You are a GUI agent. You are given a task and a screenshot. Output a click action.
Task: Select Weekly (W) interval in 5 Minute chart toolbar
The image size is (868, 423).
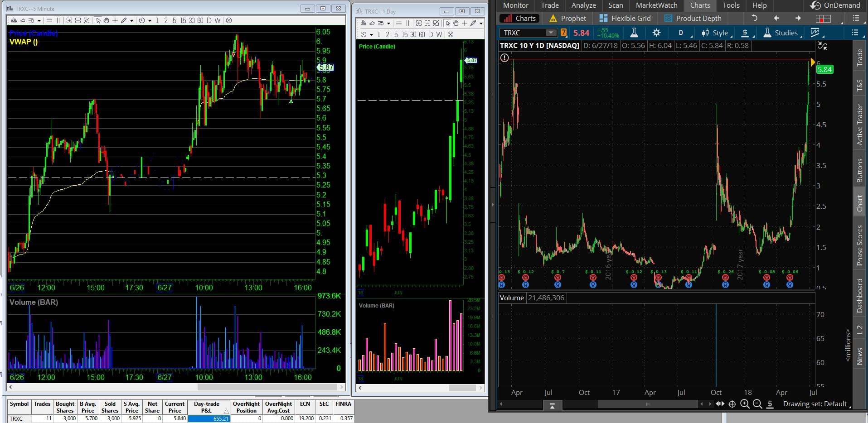[x=218, y=20]
